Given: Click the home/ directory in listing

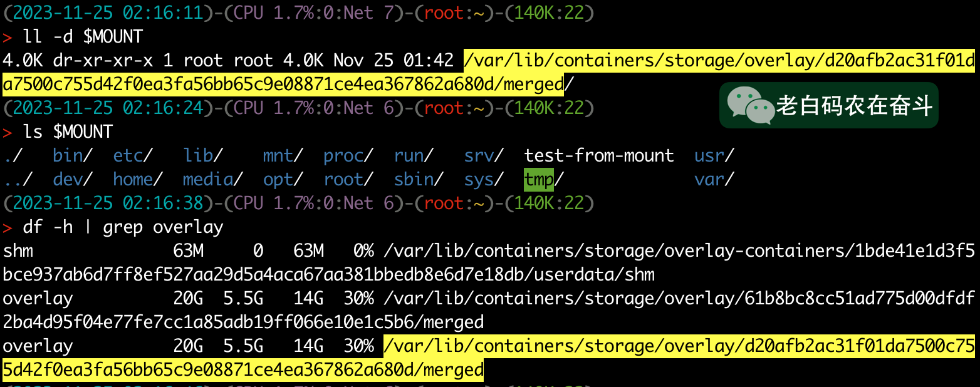Looking at the screenshot, I should [138, 180].
